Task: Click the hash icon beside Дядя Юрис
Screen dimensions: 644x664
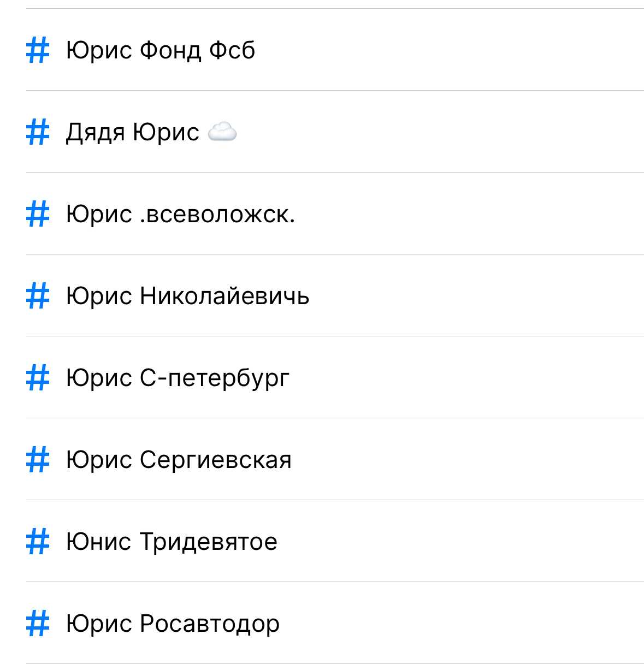Action: click(x=38, y=132)
